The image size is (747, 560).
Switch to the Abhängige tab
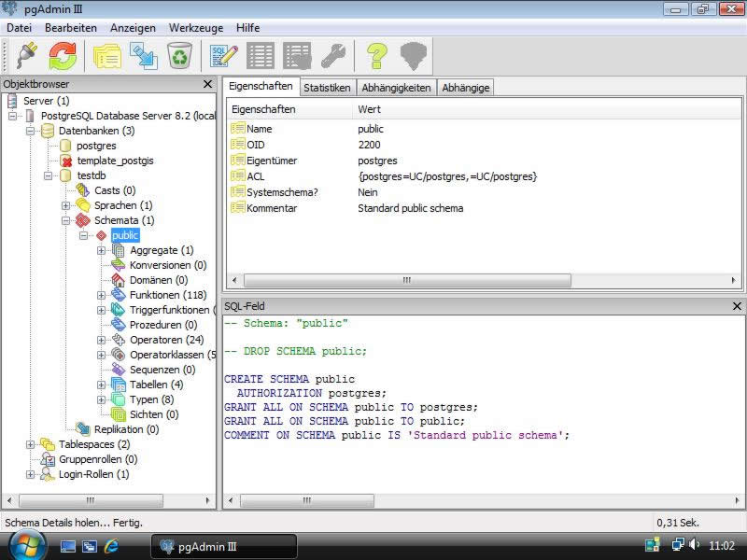[x=465, y=88]
